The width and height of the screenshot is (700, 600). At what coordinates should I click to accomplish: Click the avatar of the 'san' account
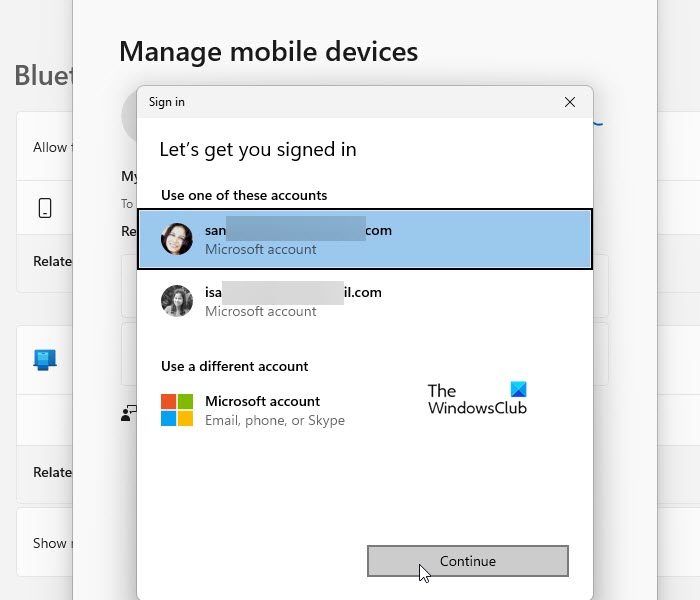tap(177, 239)
